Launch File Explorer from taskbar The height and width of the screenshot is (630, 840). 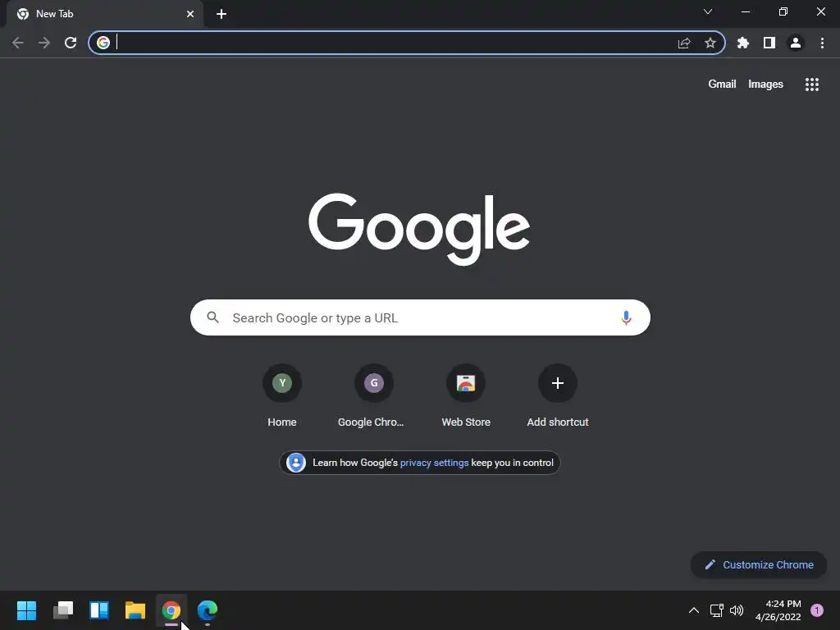click(x=135, y=610)
